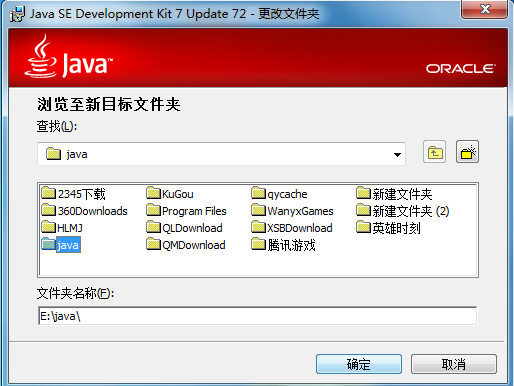Click the 英雄时刻 folder name
Image resolution: width=514 pixels, height=386 pixels.
[396, 228]
